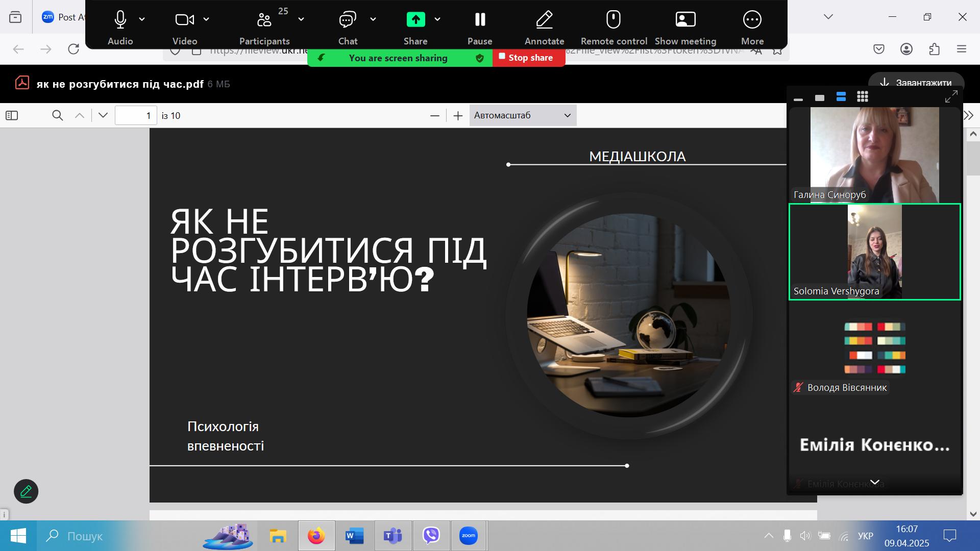Viewport: 980px width, 551px height.
Task: Zoom out the PDF with minus control
Action: (x=434, y=115)
